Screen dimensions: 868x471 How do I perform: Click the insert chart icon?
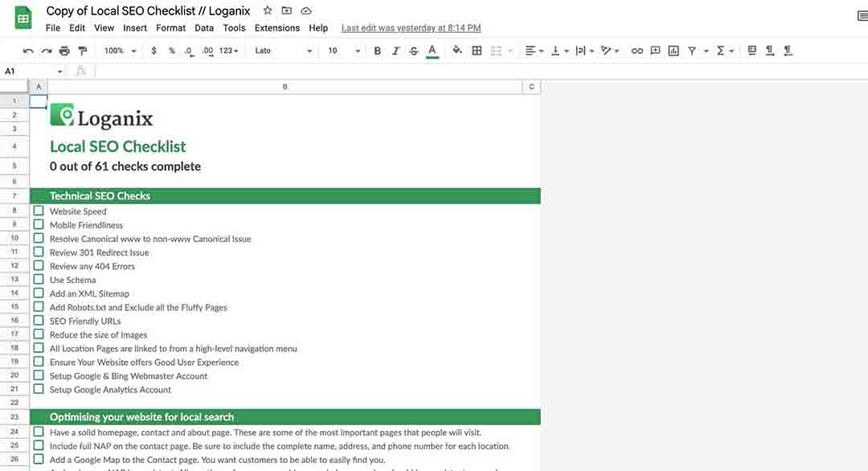[674, 51]
